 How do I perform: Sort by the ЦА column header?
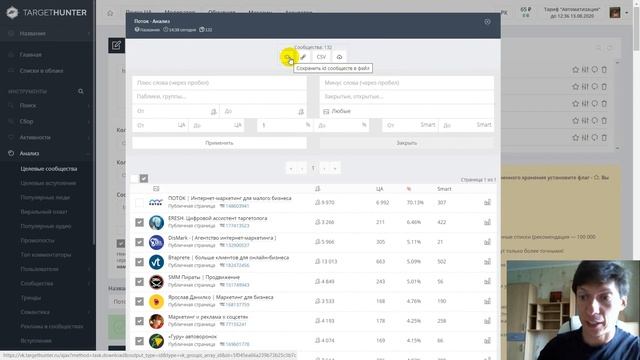(x=379, y=189)
